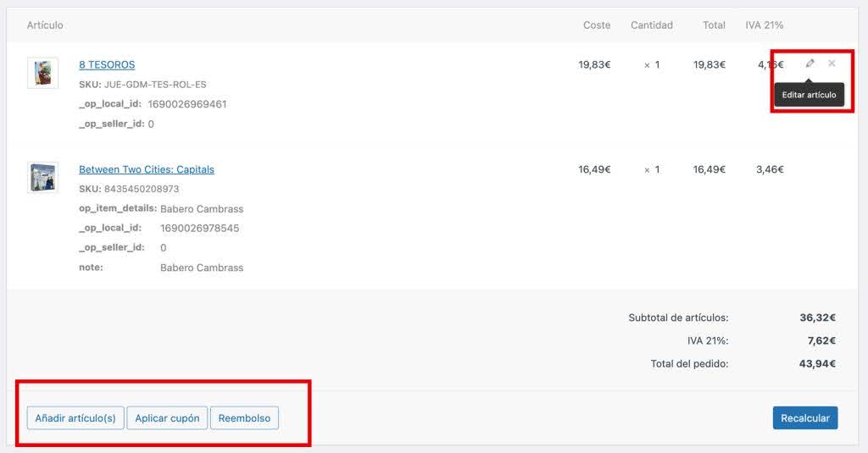Click the Cantidad column header
Screen dimensions: 868x453
coord(651,25)
